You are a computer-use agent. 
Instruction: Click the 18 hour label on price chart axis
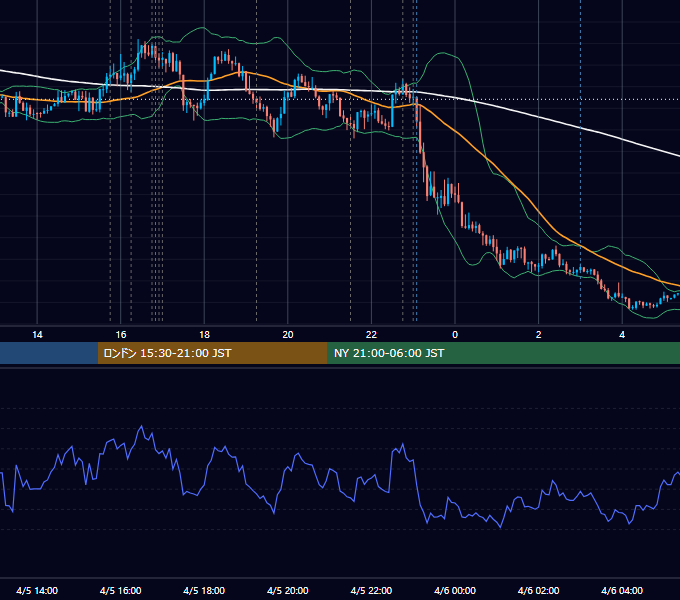204,335
